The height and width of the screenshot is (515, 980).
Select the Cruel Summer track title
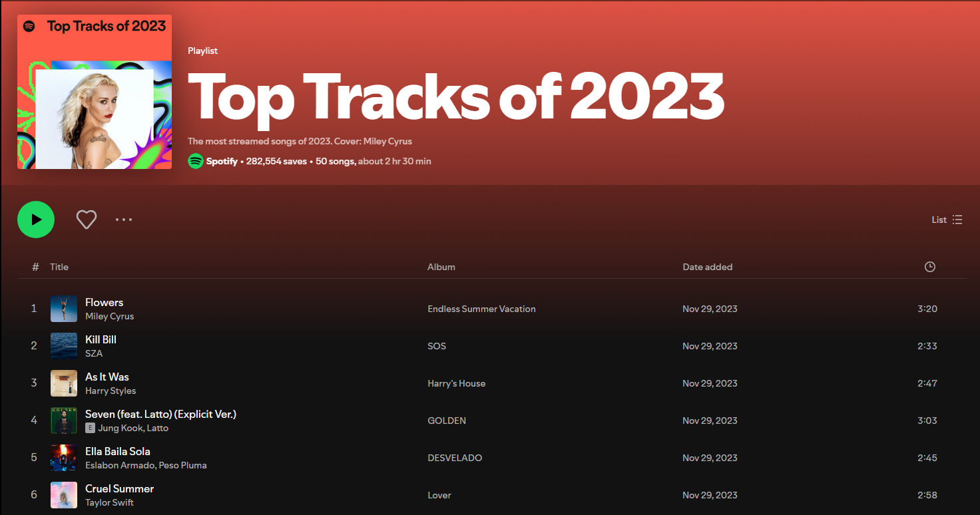[120, 488]
